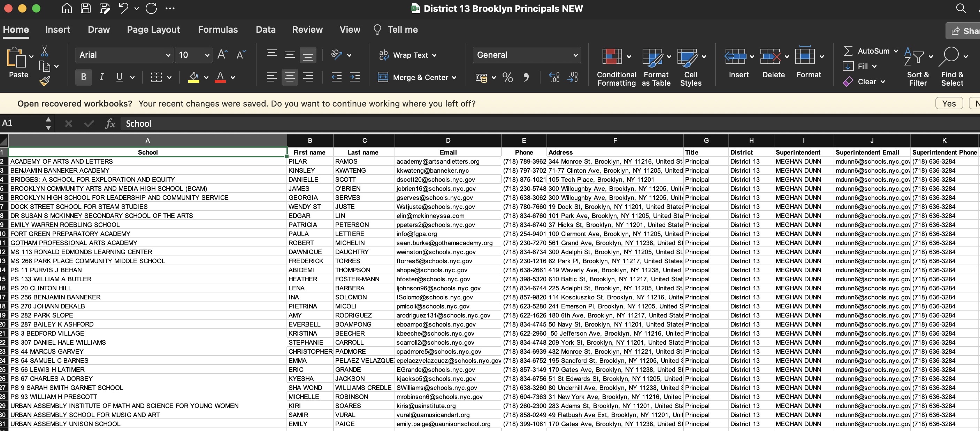Open the Merge & Center dropdown arrow
Screen dimensions: 980x431
pyautogui.click(x=454, y=78)
